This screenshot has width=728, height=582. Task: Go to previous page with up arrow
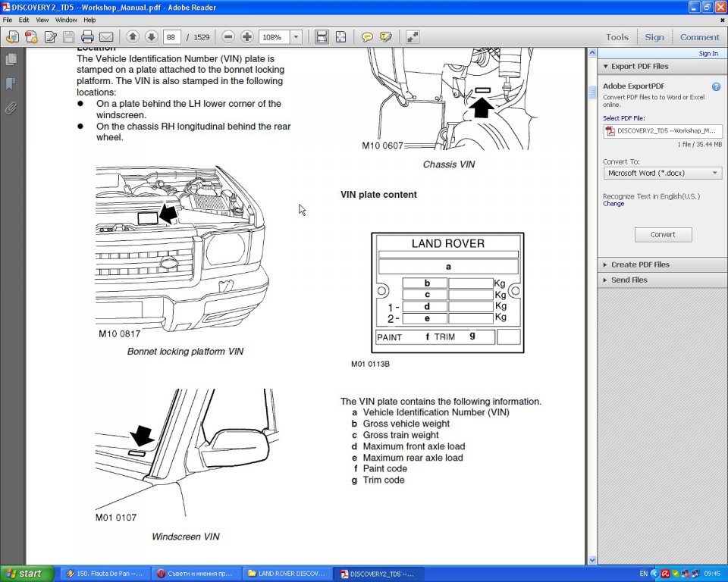tap(132, 37)
